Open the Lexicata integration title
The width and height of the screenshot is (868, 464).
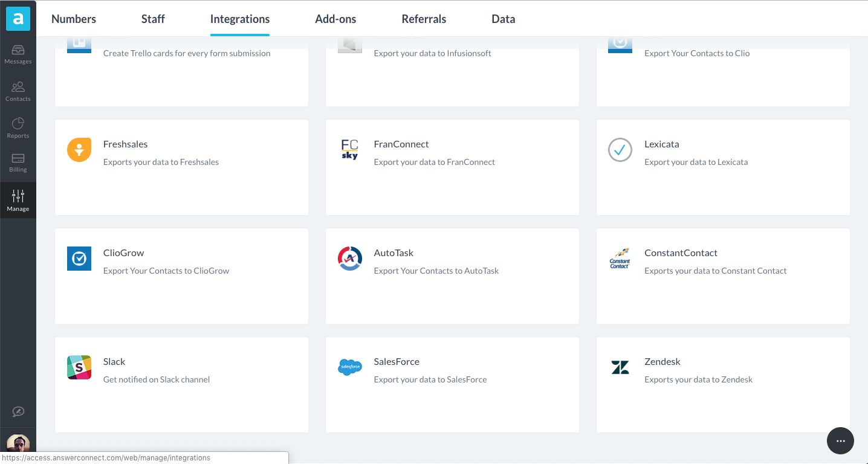[662, 144]
